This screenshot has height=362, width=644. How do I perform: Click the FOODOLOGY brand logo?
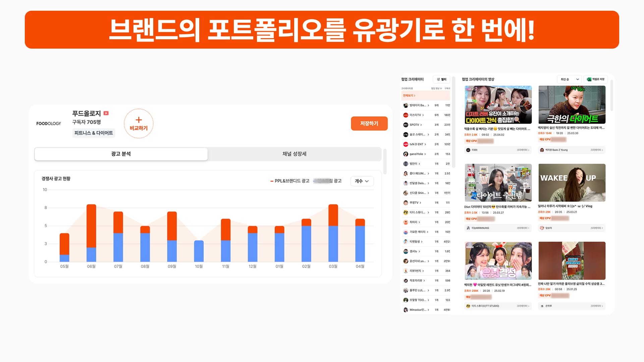point(49,123)
